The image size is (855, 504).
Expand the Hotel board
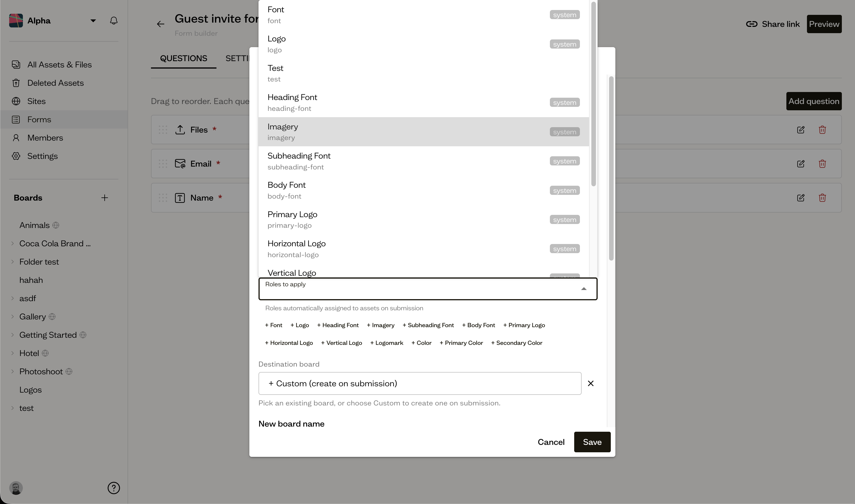click(13, 353)
